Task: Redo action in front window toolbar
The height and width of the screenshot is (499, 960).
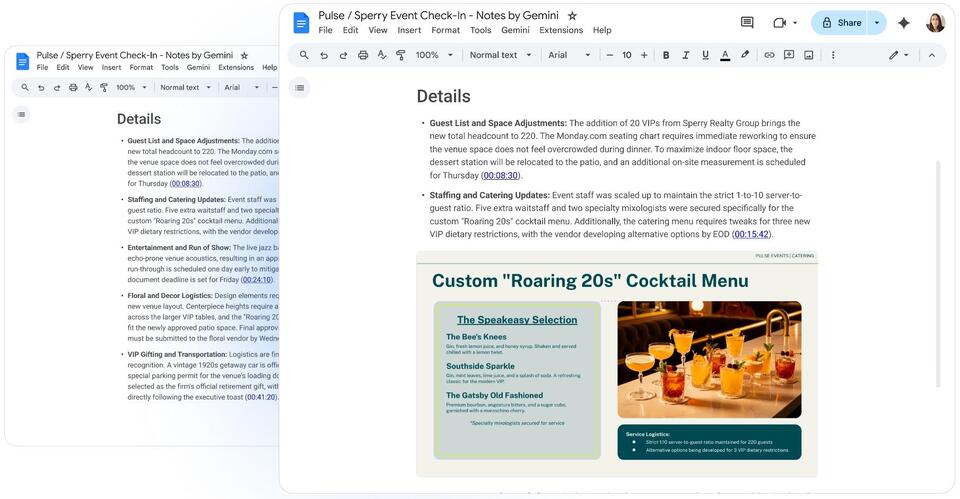Action: point(343,55)
